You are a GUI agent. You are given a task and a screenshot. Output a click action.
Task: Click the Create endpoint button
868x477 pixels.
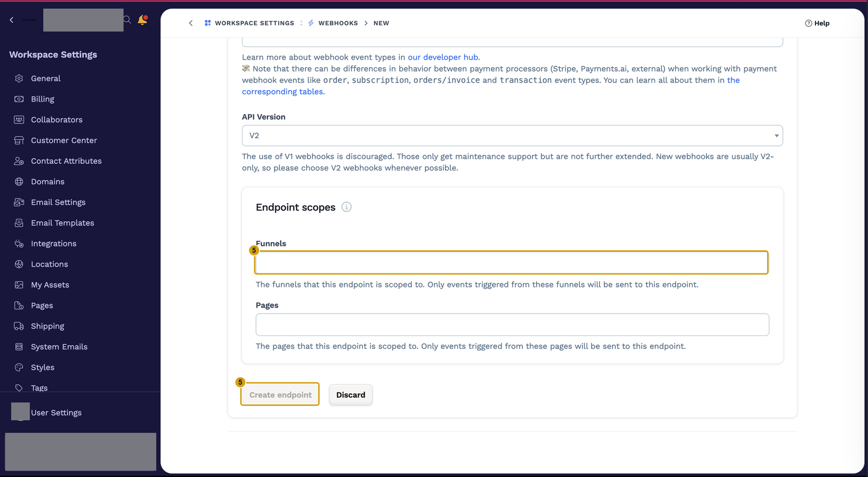280,395
